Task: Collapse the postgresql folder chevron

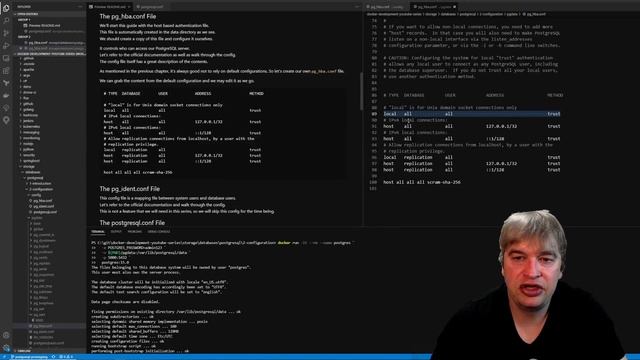Action: coord(25,178)
